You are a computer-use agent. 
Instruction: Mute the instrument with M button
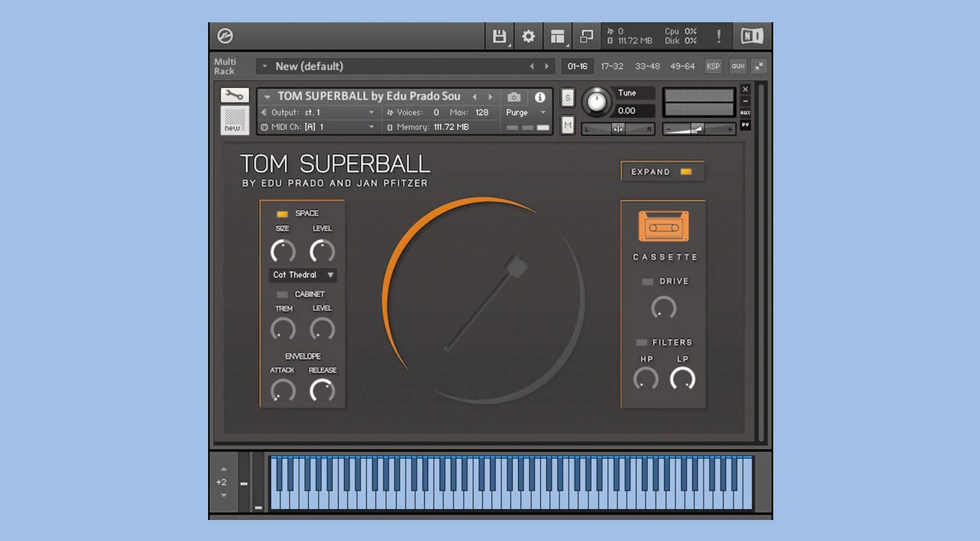pos(568,125)
